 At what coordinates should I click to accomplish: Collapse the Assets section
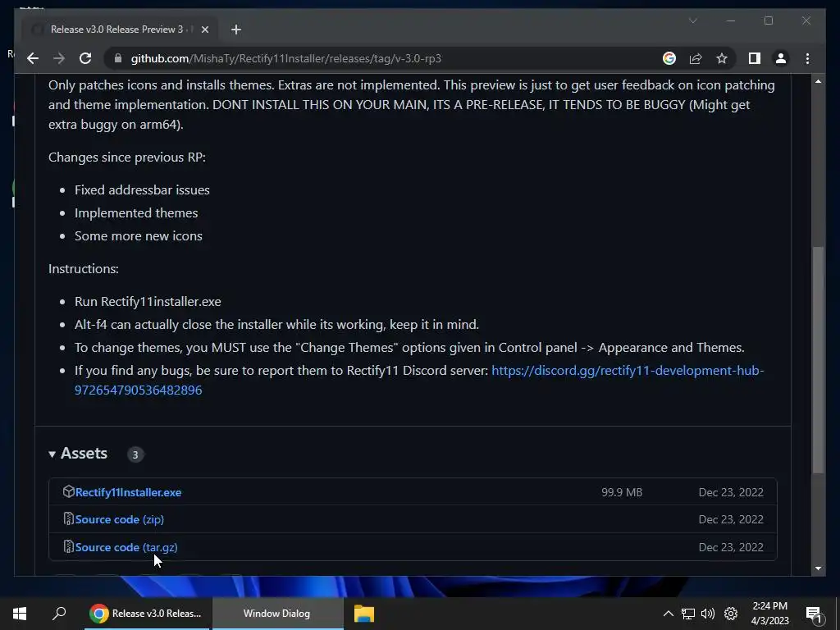pyautogui.click(x=78, y=454)
